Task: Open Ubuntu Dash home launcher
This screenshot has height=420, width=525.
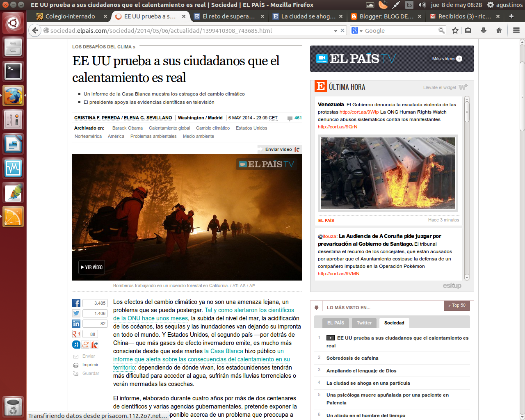Action: tap(13, 22)
